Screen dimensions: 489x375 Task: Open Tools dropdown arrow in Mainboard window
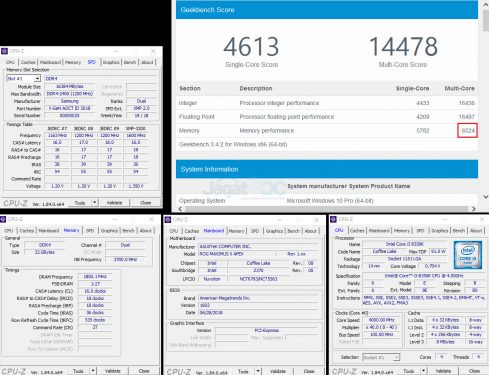[258, 371]
